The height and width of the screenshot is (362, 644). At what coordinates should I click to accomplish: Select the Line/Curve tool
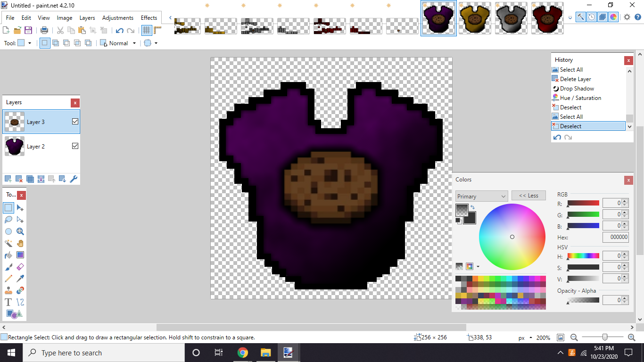[x=20, y=302]
